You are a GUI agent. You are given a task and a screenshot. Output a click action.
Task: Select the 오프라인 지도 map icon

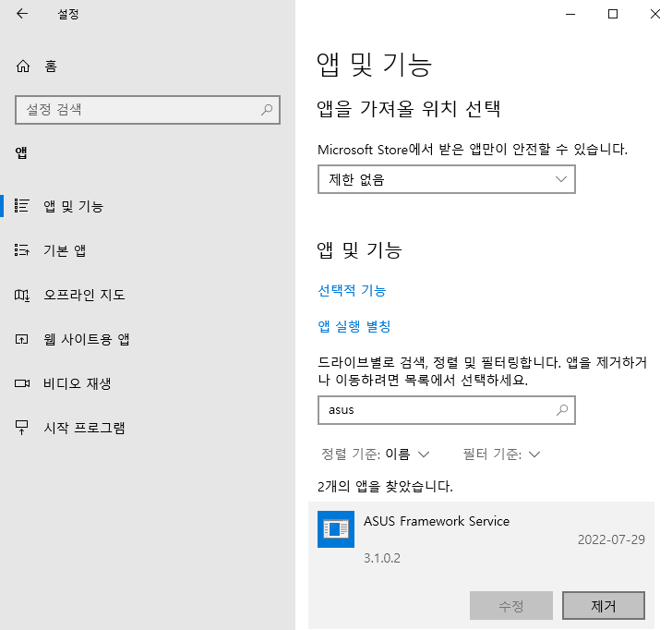pos(21,295)
